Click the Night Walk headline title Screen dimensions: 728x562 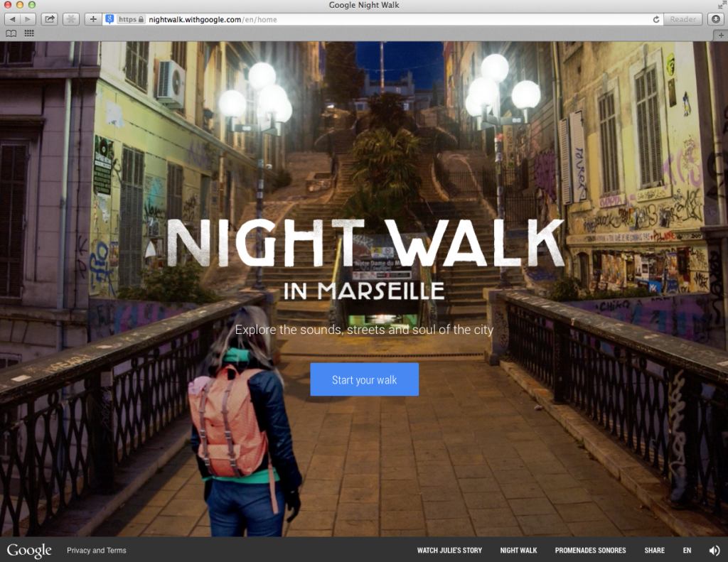(365, 243)
